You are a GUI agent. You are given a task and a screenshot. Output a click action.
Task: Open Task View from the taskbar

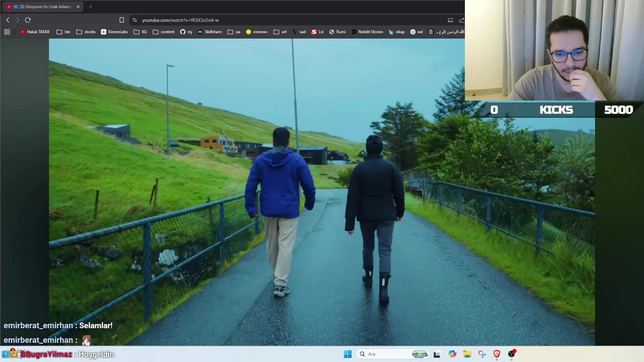coord(437,354)
